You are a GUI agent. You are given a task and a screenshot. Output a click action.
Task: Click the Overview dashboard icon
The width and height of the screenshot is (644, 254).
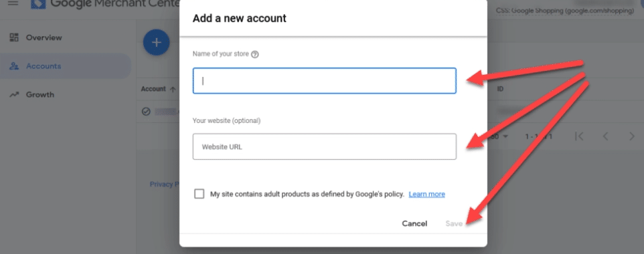tap(14, 37)
